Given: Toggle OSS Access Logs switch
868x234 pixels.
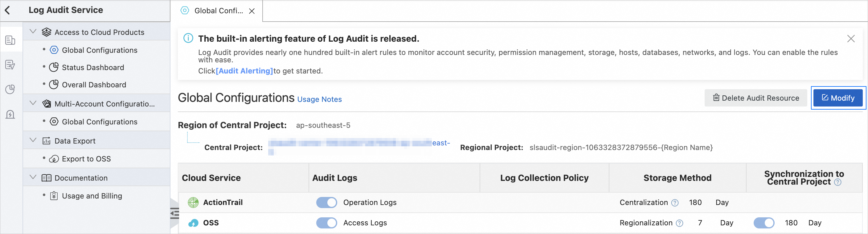Looking at the screenshot, I should tap(326, 223).
